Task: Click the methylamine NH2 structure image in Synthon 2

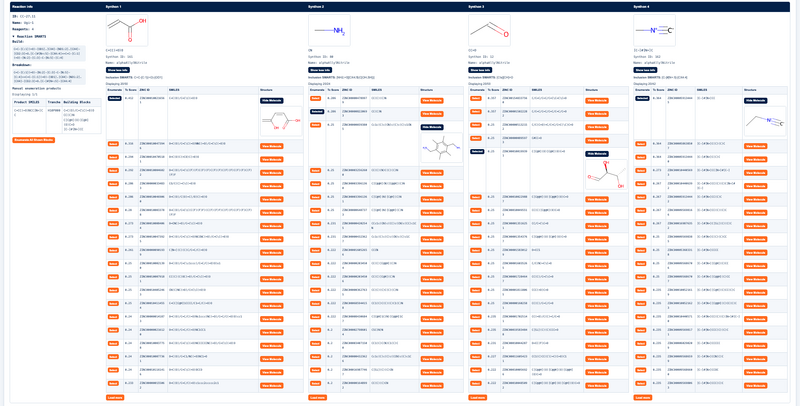Action: click(329, 31)
